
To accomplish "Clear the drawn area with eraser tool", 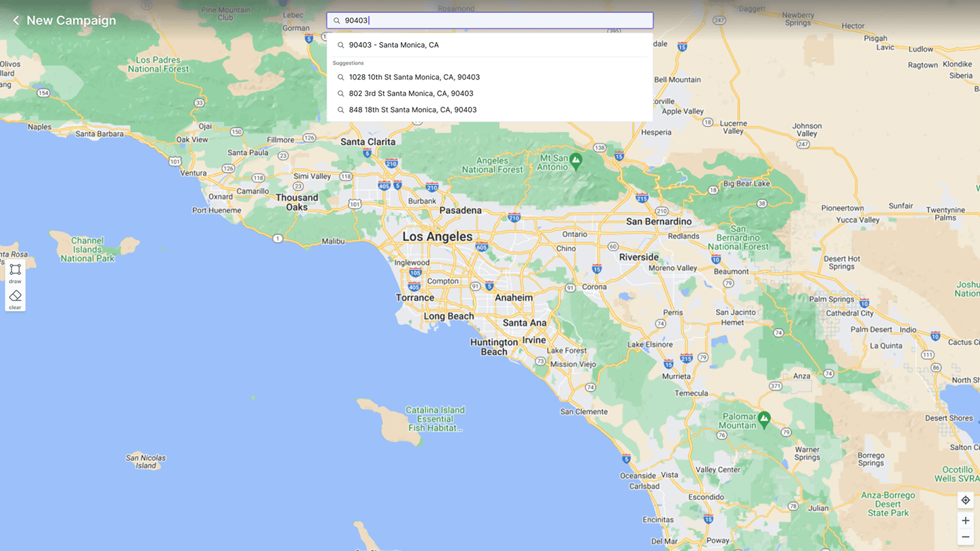I will (15, 299).
